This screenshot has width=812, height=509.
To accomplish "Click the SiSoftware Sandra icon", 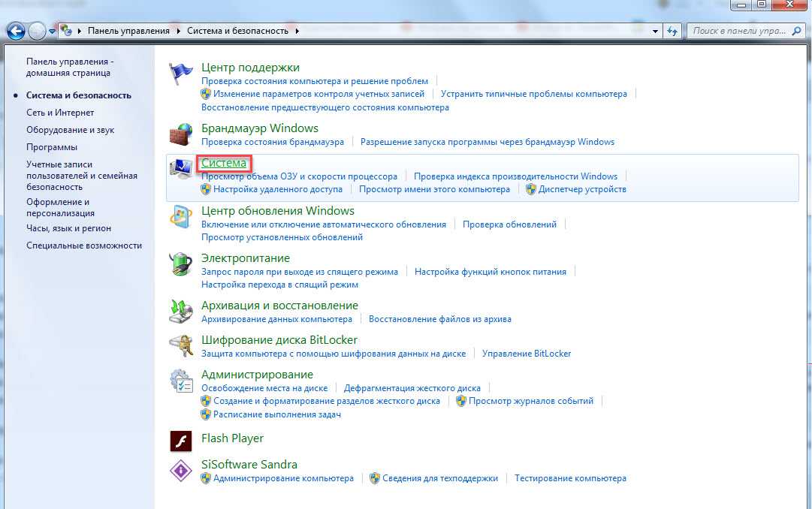I will pyautogui.click(x=181, y=471).
